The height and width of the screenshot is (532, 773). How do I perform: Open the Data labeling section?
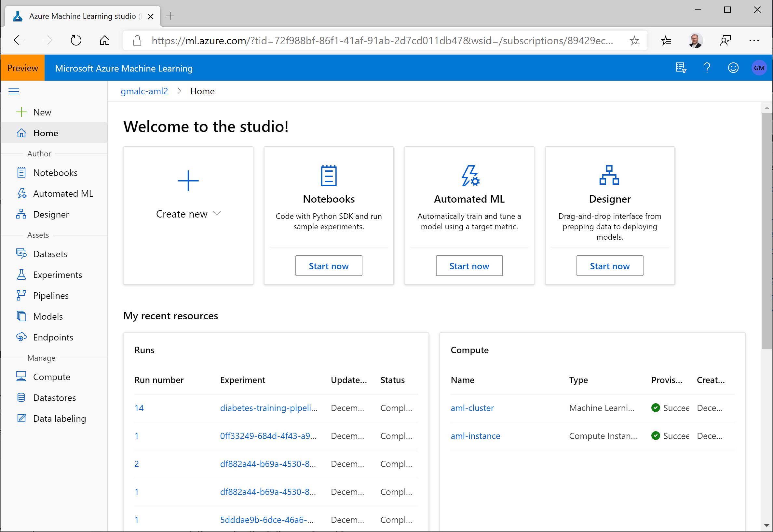click(x=59, y=418)
